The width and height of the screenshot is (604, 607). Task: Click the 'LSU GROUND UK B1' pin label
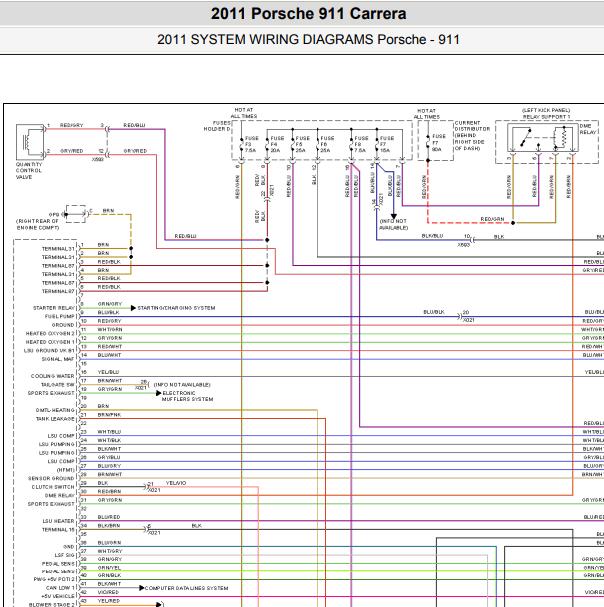pyautogui.click(x=49, y=351)
